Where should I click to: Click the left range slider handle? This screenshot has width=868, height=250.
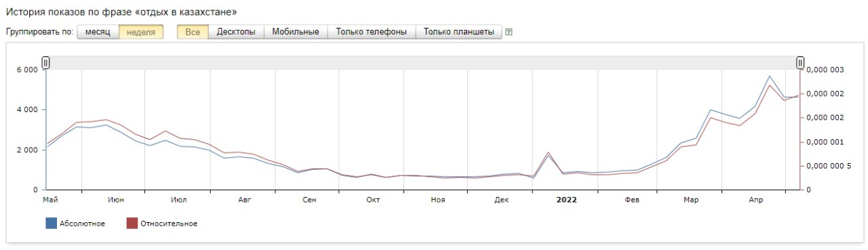(x=46, y=63)
